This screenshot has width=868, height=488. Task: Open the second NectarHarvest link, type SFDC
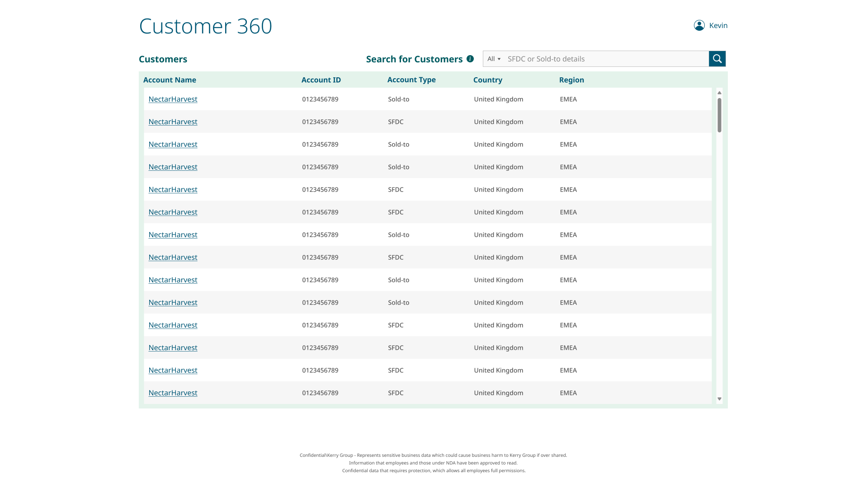[x=173, y=122]
